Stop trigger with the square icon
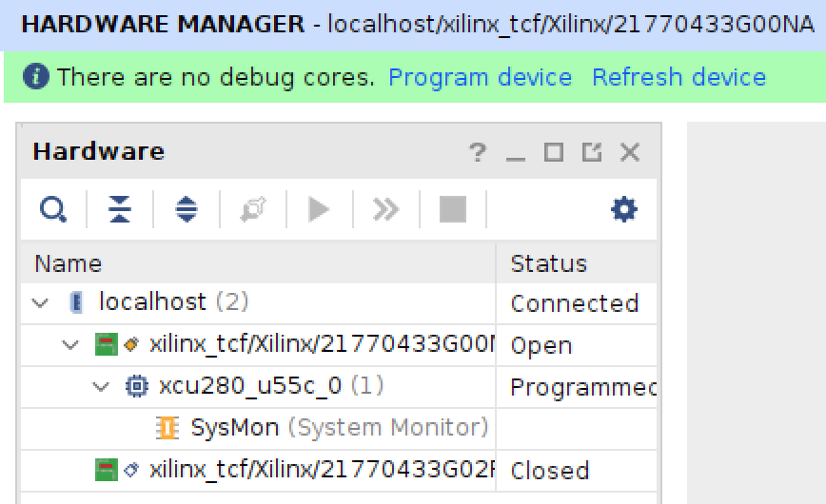The height and width of the screenshot is (504, 826). point(453,209)
